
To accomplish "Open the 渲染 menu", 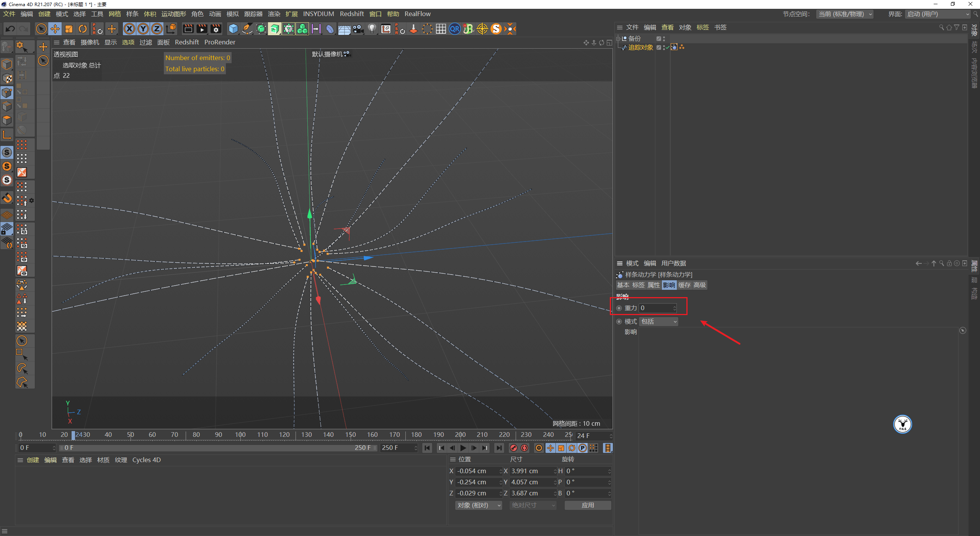I will [274, 14].
